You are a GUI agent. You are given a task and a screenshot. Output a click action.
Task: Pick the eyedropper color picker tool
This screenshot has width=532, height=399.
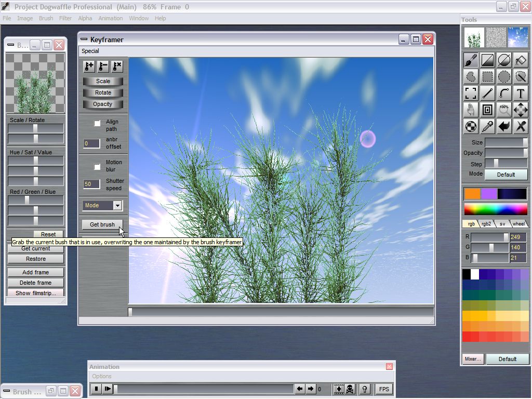click(x=487, y=126)
